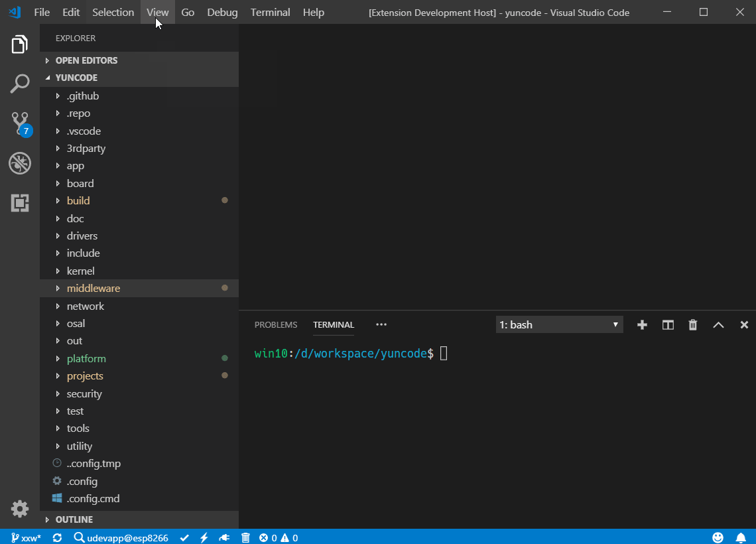Expand the OPEN EDITORS section
The height and width of the screenshot is (544, 756).
pos(139,60)
